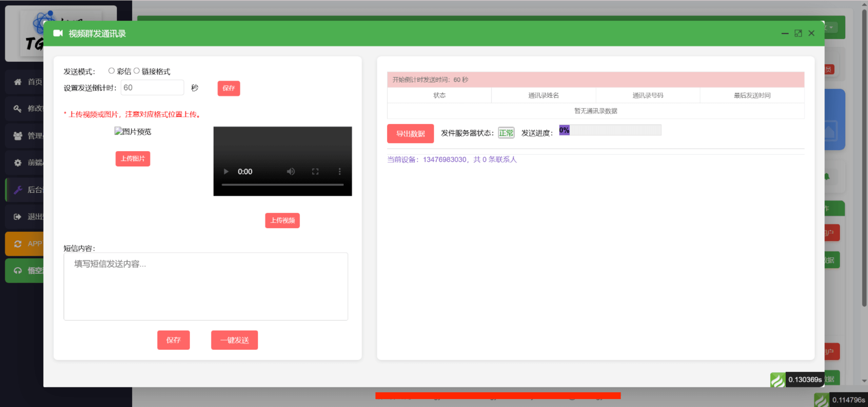
Task: Click the logout arrow sidebar icon
Action: [18, 217]
